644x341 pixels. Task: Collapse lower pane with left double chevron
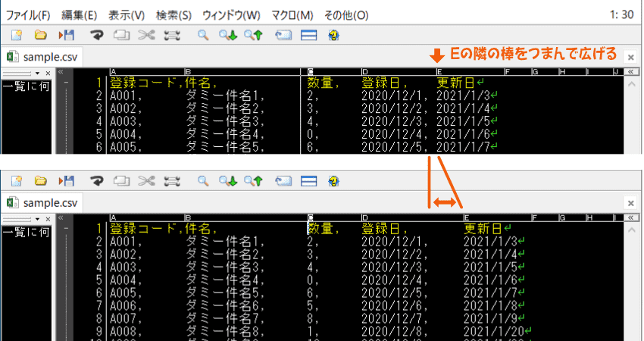pyautogui.click(x=61, y=217)
